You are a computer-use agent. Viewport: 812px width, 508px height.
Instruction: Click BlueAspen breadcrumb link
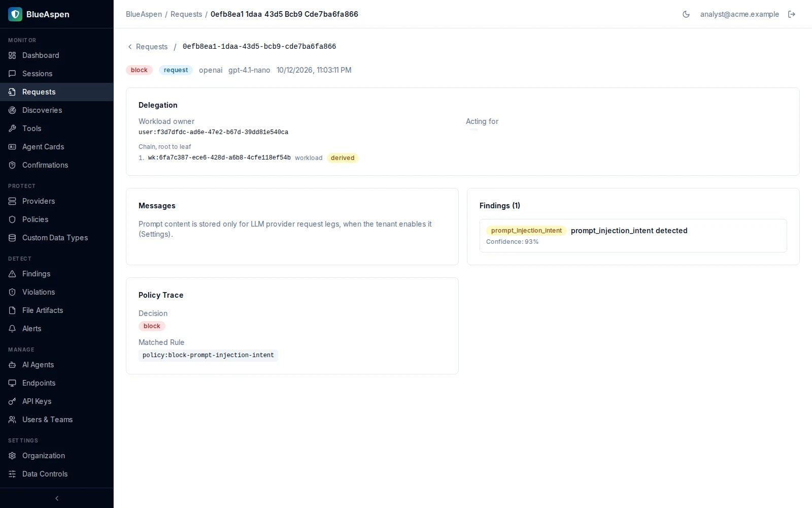pos(144,14)
